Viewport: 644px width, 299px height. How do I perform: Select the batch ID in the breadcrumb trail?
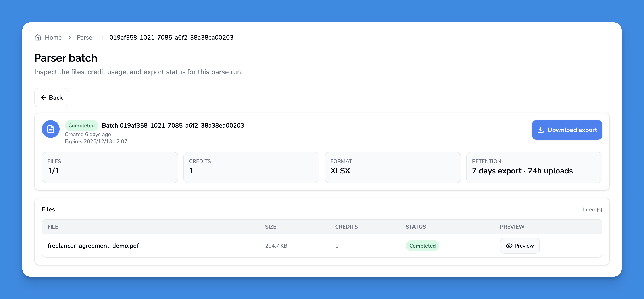click(x=171, y=38)
